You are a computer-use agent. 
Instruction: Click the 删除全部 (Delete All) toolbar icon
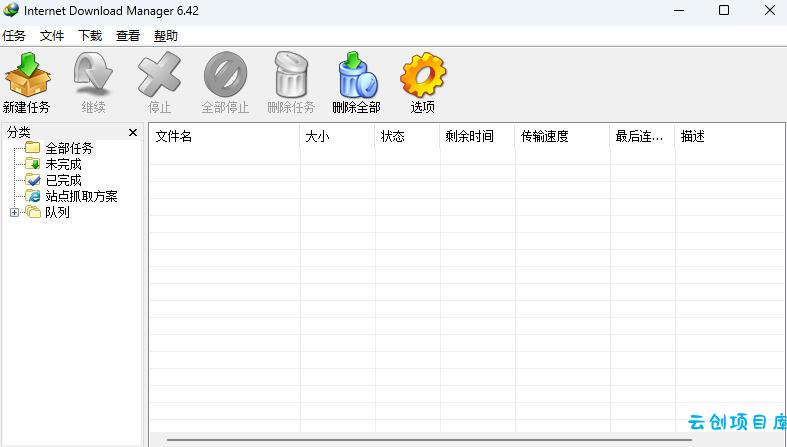click(x=357, y=74)
